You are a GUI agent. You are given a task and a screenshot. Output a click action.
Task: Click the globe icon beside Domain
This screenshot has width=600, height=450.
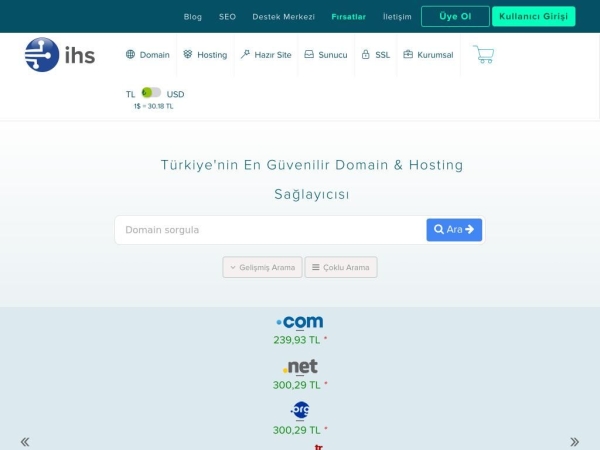coord(130,54)
